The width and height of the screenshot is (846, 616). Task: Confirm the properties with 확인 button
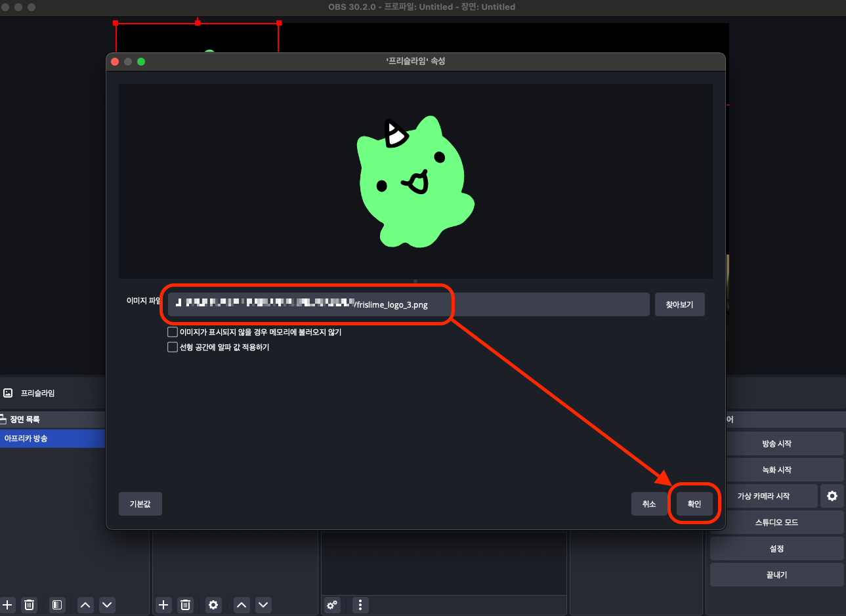coord(694,504)
